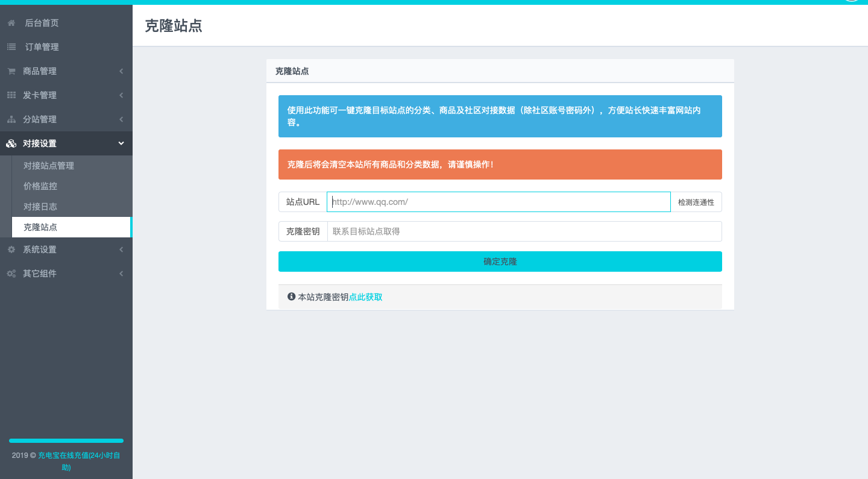
Task: Click the 点此获取 clone key link
Action: point(365,297)
